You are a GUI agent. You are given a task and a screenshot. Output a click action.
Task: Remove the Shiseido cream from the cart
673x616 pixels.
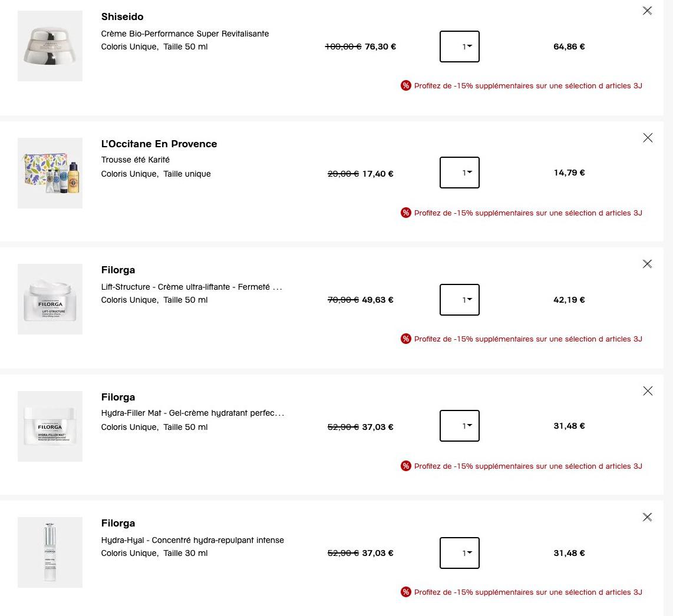[647, 11]
